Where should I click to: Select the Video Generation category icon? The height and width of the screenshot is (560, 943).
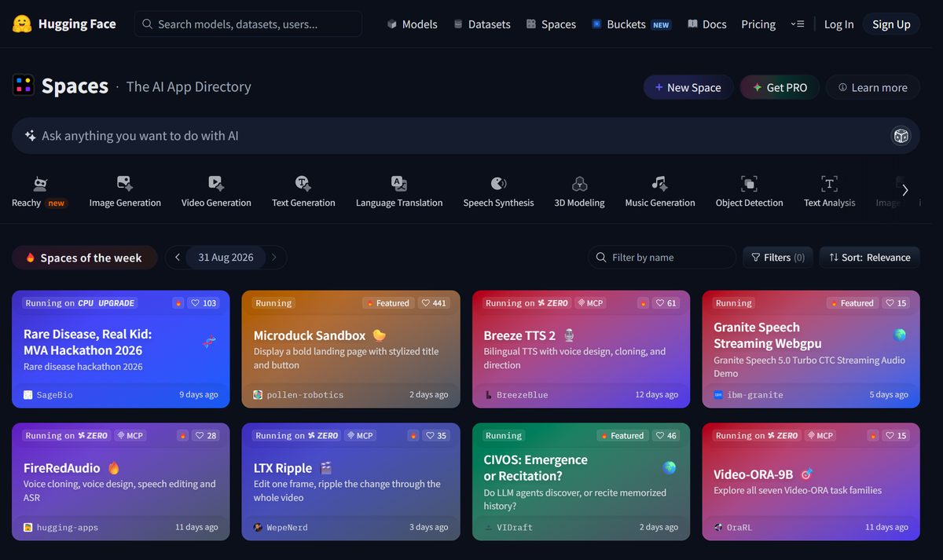pyautogui.click(x=216, y=183)
